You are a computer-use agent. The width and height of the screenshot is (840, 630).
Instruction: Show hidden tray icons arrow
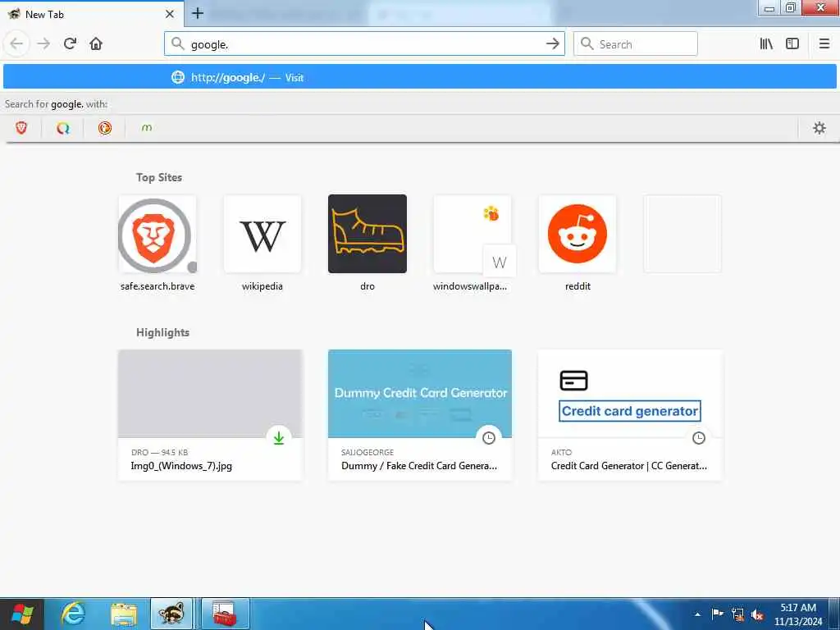[x=697, y=614]
